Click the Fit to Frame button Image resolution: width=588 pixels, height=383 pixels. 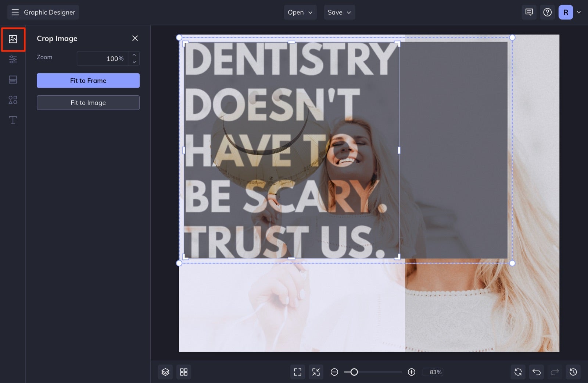[88, 80]
